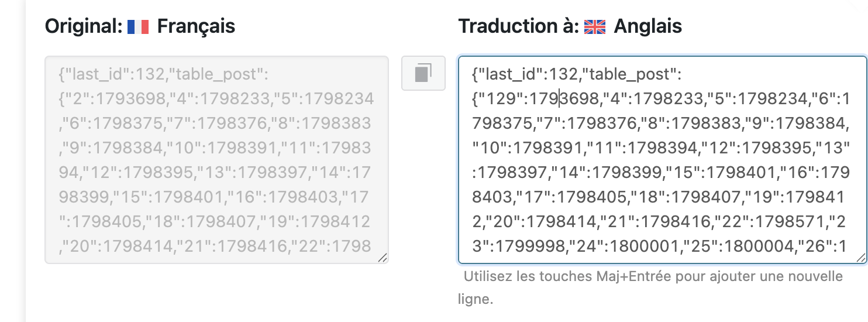Screen dimensions: 868x322
Task: Copy original text to translation field
Action: (423, 73)
